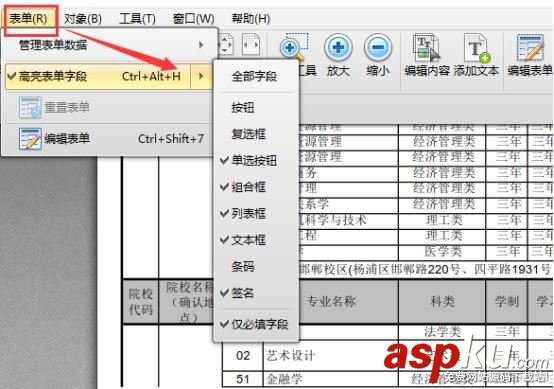The height and width of the screenshot is (389, 554).
Task: Click the 院校代码 header cell
Action: [140, 301]
